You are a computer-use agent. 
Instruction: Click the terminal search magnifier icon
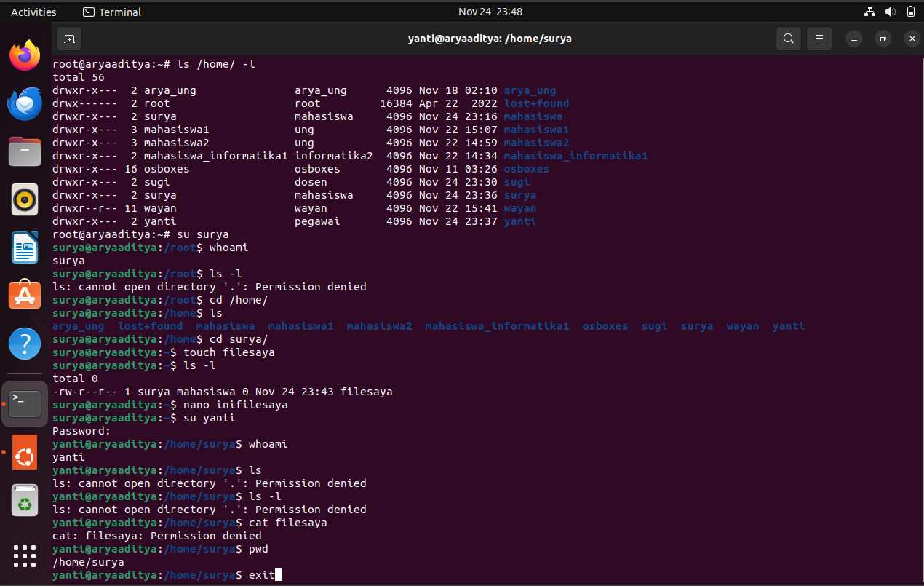pos(789,38)
